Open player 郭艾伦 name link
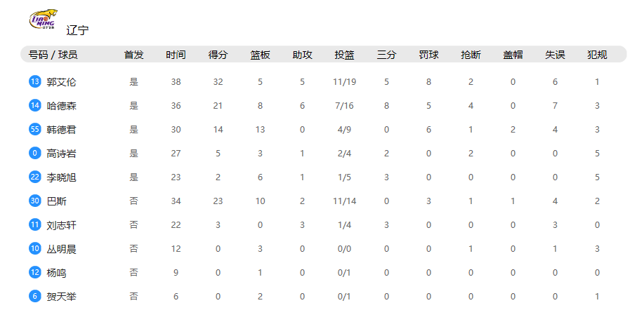The height and width of the screenshot is (310, 644). click(61, 82)
